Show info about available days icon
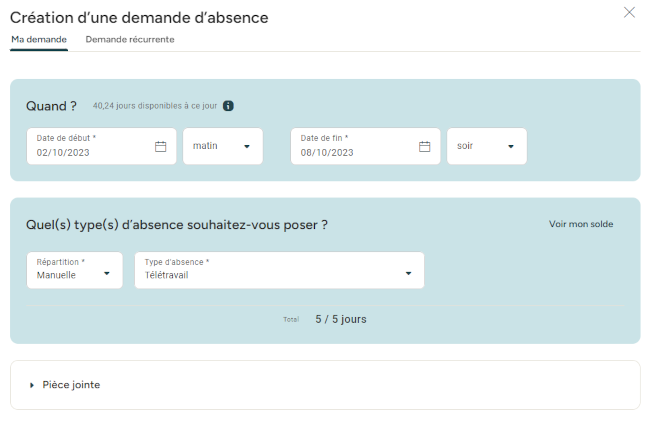The height and width of the screenshot is (422, 650). (228, 106)
